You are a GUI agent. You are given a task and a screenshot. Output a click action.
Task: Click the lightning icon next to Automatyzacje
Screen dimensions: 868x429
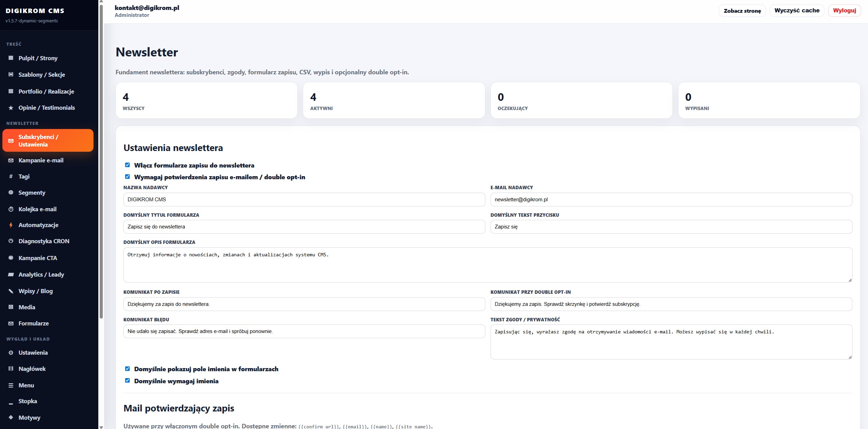coord(11,225)
